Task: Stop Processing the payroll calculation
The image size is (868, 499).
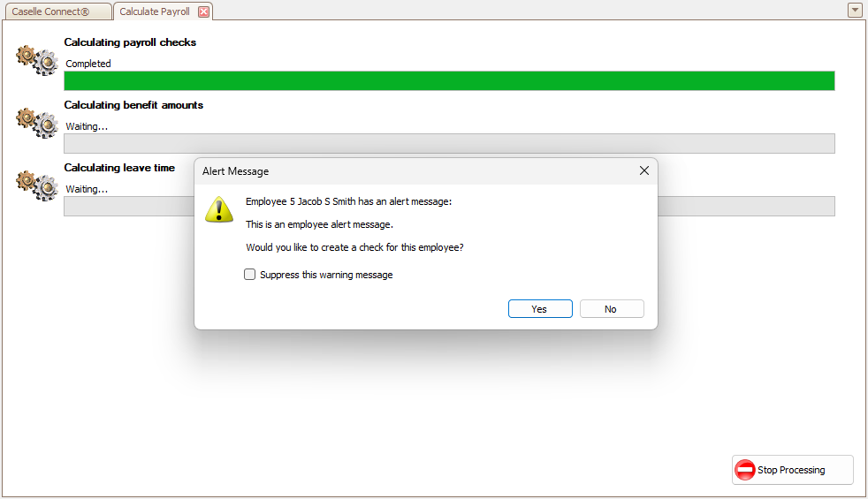Action: (792, 470)
